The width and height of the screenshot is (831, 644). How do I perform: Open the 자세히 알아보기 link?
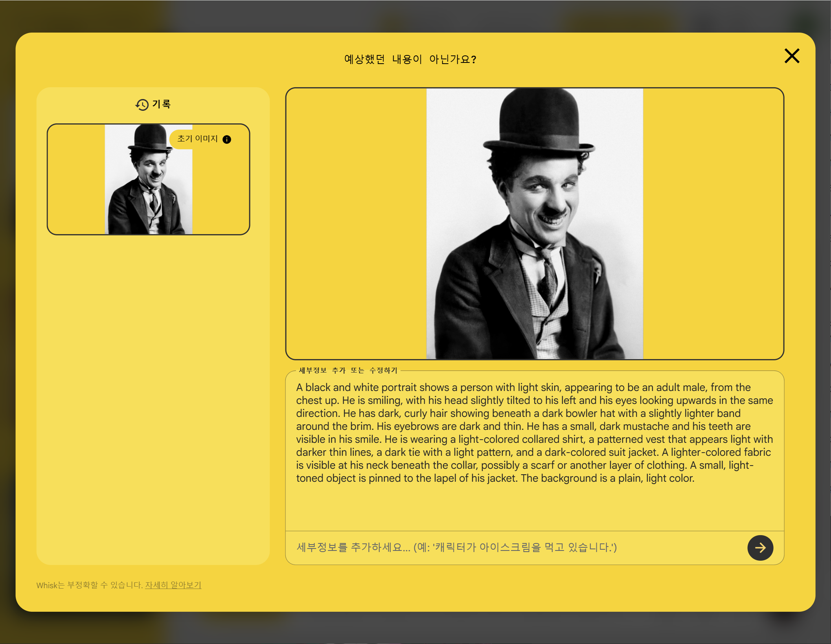click(173, 585)
